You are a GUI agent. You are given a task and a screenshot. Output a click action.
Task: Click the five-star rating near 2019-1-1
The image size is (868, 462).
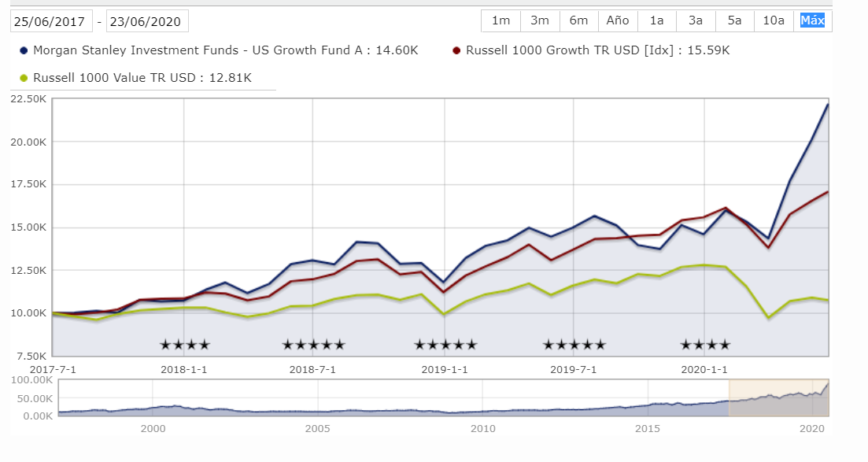click(x=445, y=345)
